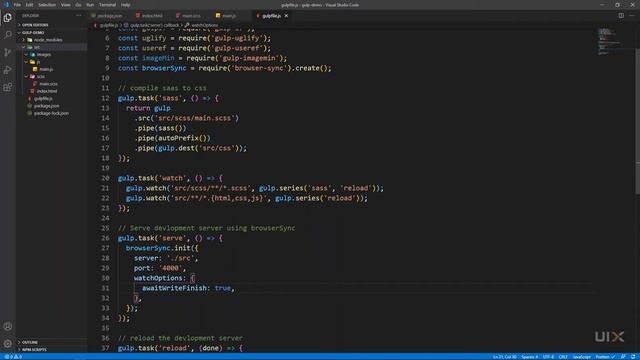The image size is (640, 360).
Task: Open the Run menu
Action: pyautogui.click(x=90, y=5)
